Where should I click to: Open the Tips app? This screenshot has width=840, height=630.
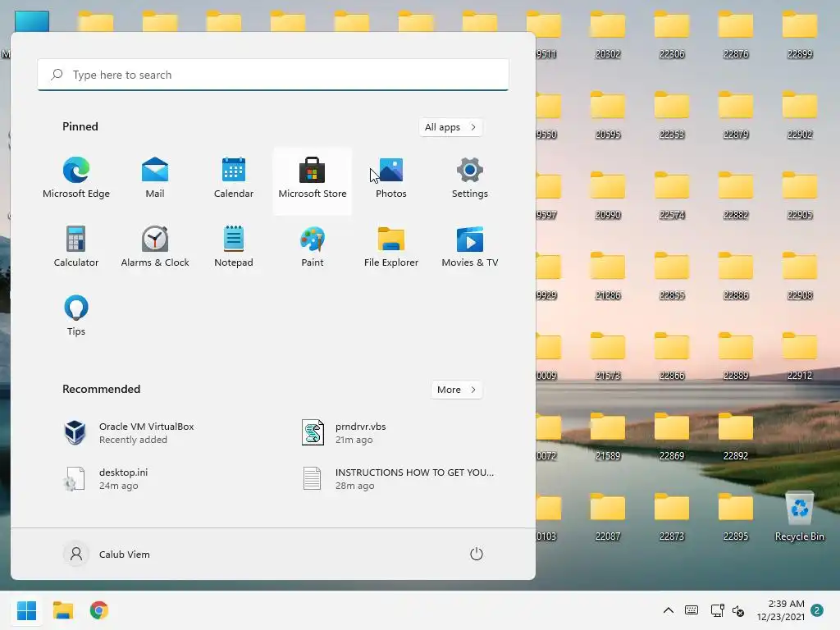point(76,317)
